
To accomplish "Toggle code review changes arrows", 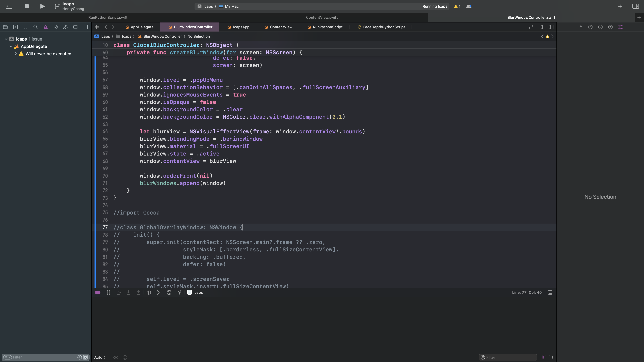I will point(531,27).
